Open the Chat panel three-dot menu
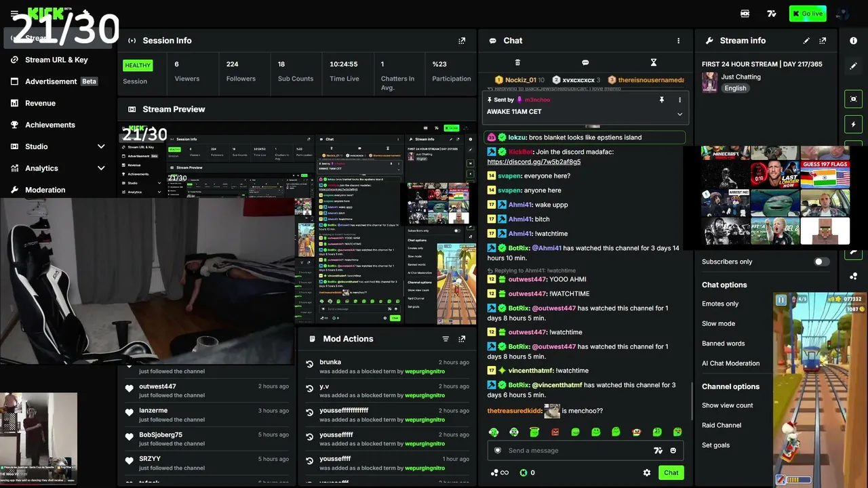The width and height of the screenshot is (868, 488). coord(678,41)
